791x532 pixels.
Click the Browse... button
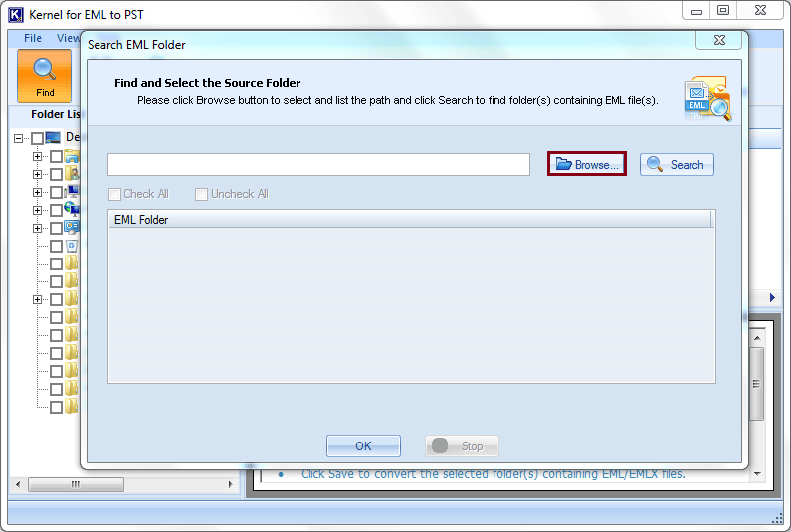point(587,164)
